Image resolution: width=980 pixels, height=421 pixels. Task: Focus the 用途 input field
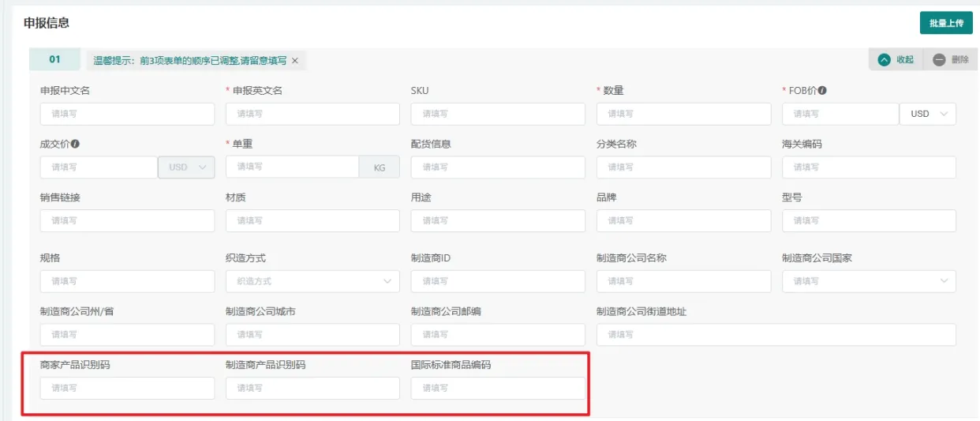[498, 221]
